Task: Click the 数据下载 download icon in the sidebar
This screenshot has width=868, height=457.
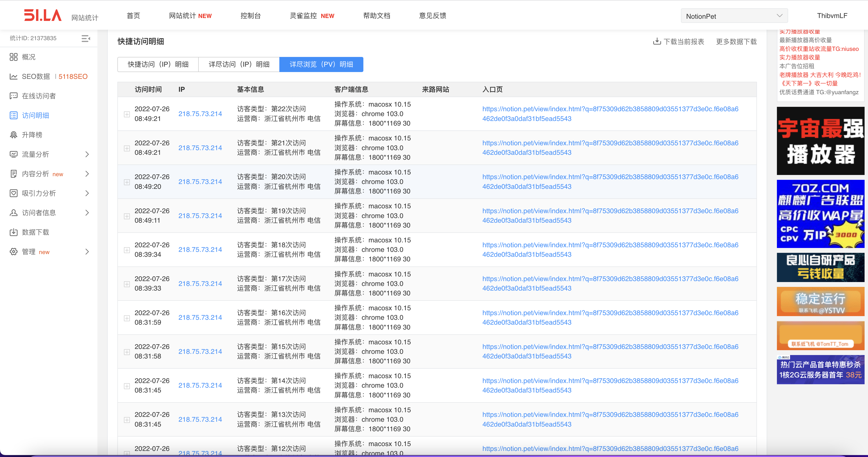Action: pos(13,232)
